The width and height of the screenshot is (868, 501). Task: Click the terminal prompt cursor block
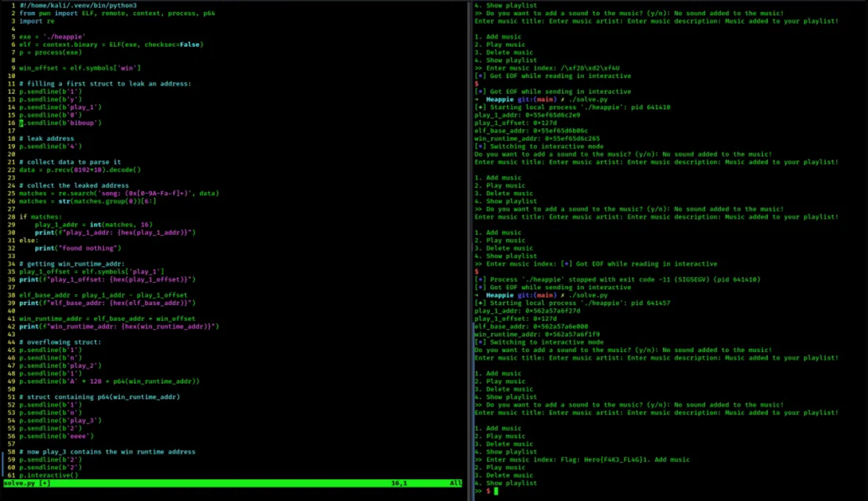496,491
